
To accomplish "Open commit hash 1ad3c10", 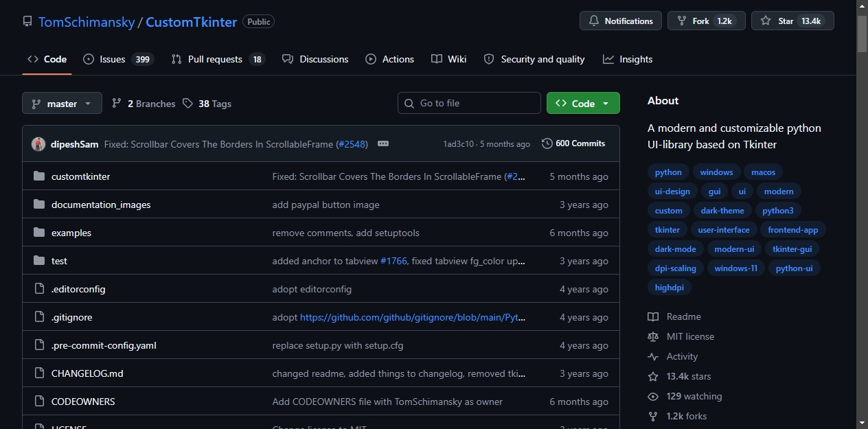I will click(x=459, y=144).
